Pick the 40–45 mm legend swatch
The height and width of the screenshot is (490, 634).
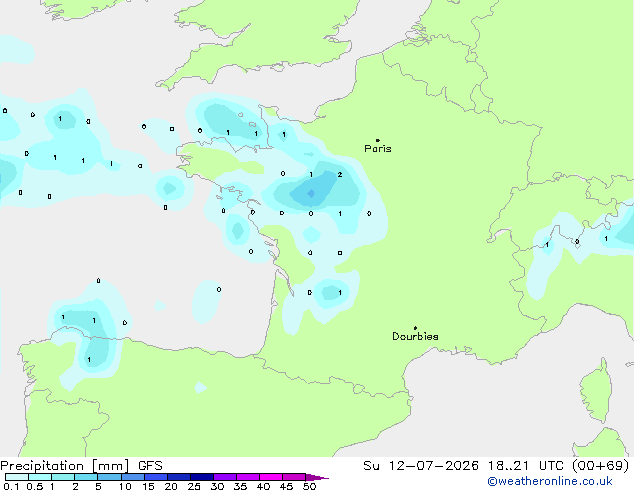coord(271,477)
